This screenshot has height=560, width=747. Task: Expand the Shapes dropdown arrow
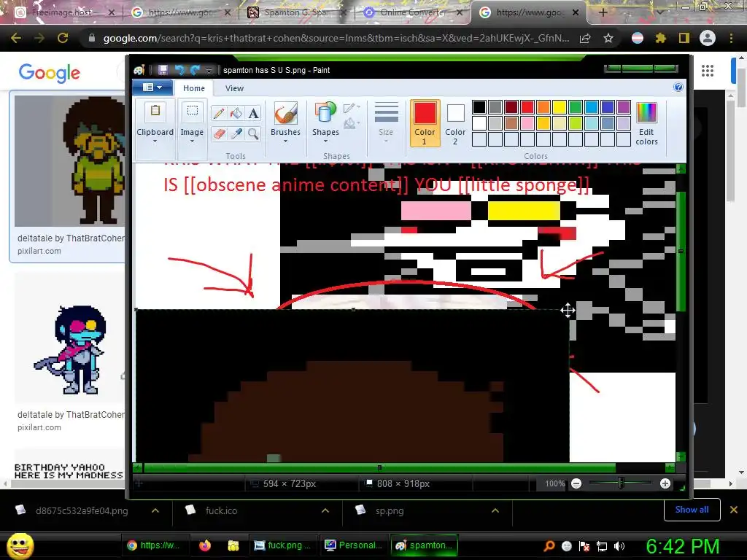325,141
